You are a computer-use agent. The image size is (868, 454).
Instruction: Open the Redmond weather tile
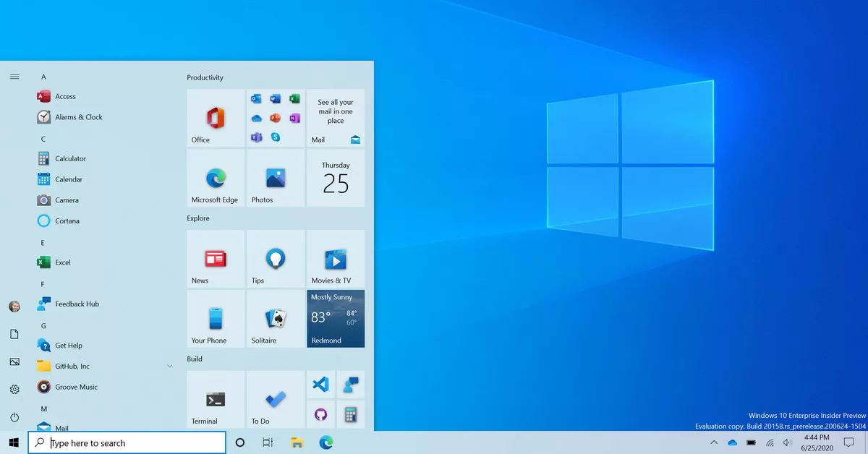336,319
